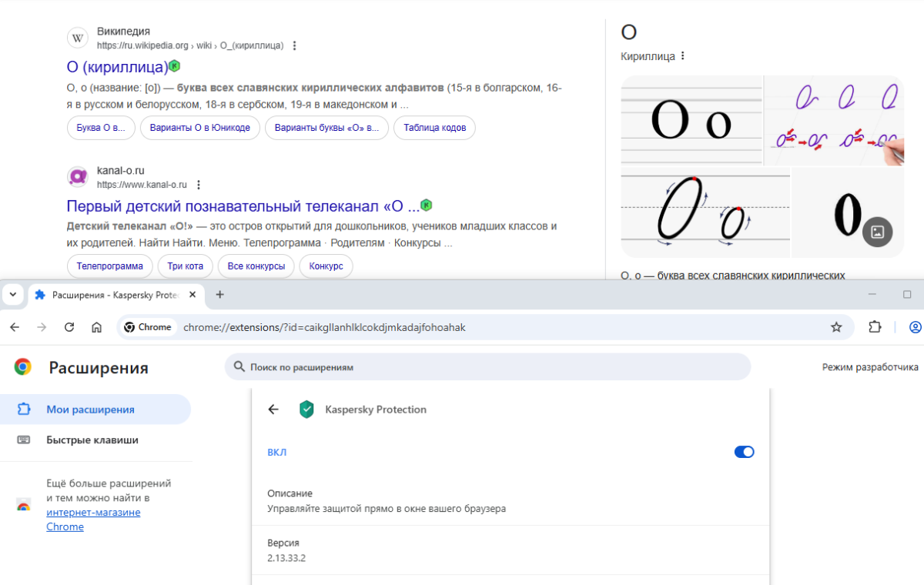Open the Home page button in Chrome toolbar

(x=96, y=327)
